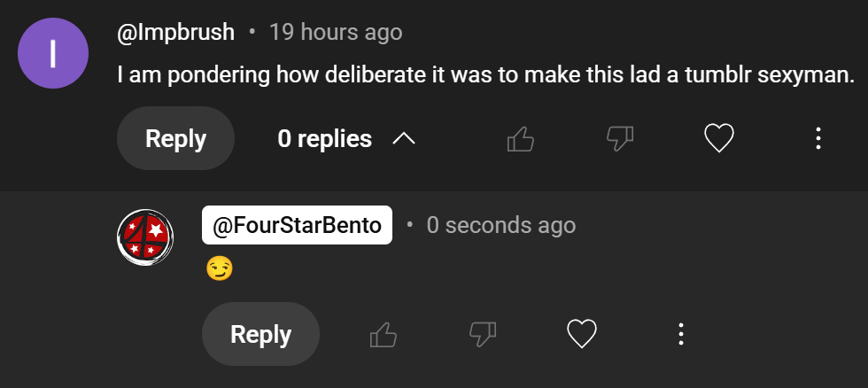Dislike the @FourStarBento reply

tap(483, 335)
